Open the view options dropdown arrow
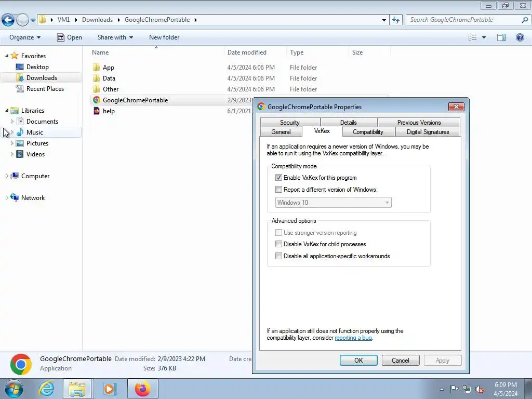Image resolution: width=532 pixels, height=399 pixels. (484, 37)
